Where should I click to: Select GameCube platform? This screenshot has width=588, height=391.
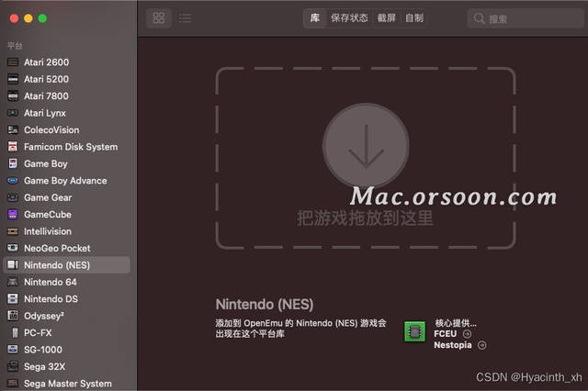[x=48, y=214]
